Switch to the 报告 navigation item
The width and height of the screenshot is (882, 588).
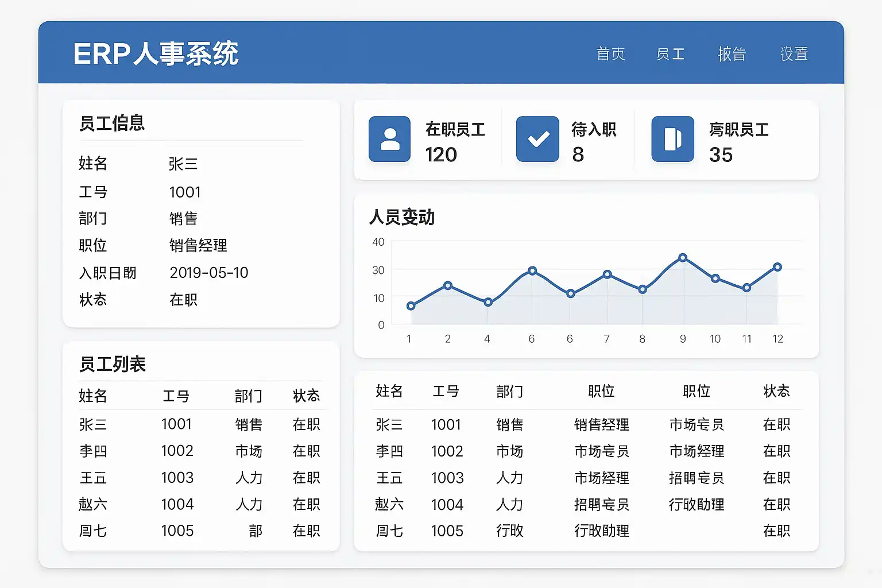[732, 54]
